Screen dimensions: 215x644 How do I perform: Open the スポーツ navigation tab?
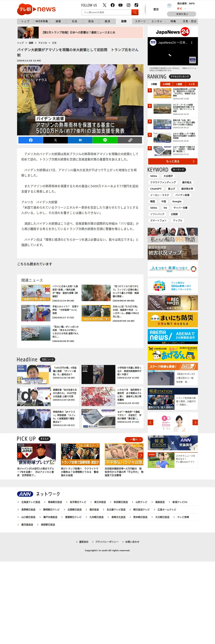[x=140, y=21]
